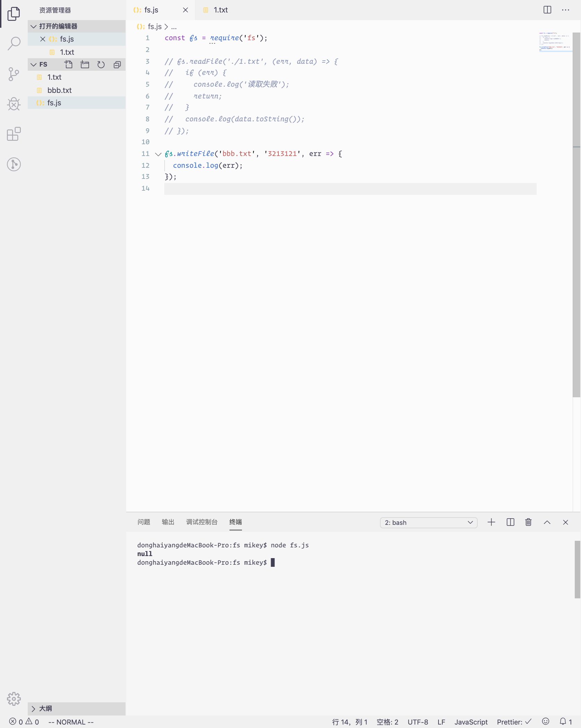This screenshot has height=728, width=581.
Task: Click the feedback smiley in status bar
Action: click(545, 721)
